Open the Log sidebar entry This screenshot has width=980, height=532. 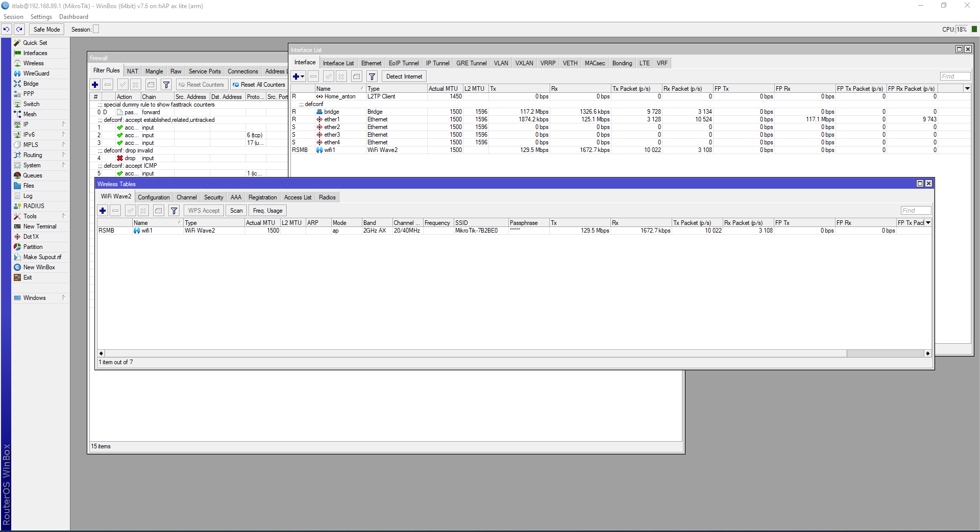[x=28, y=196]
